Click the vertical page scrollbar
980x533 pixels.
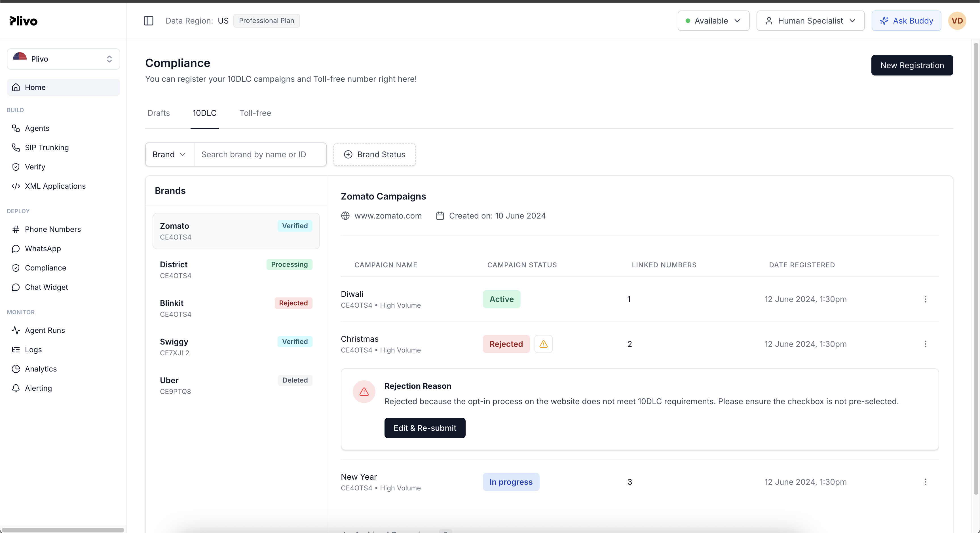pos(976,268)
